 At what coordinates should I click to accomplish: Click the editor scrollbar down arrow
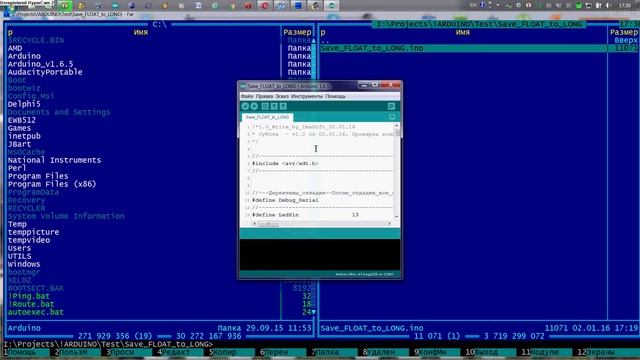[397, 216]
